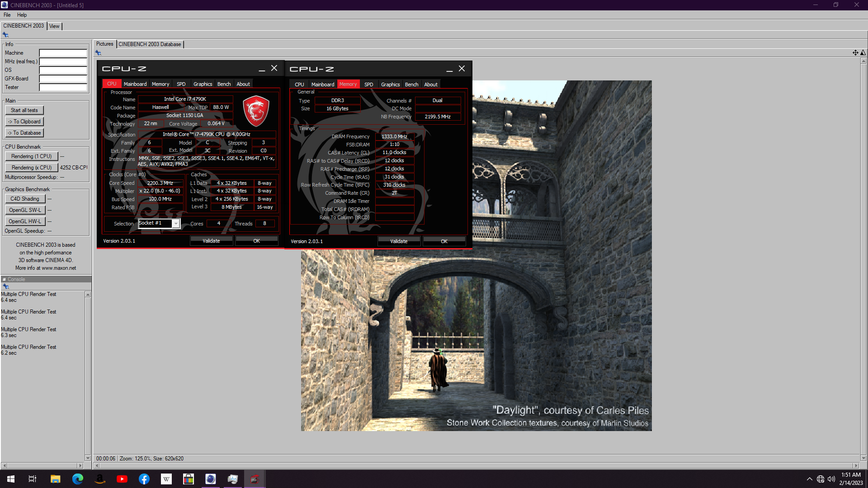Open the Help menu
868x488 pixels.
click(22, 15)
